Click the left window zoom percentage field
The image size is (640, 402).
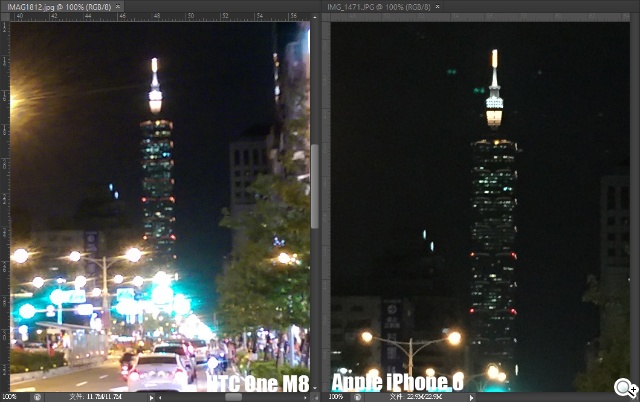[10, 397]
